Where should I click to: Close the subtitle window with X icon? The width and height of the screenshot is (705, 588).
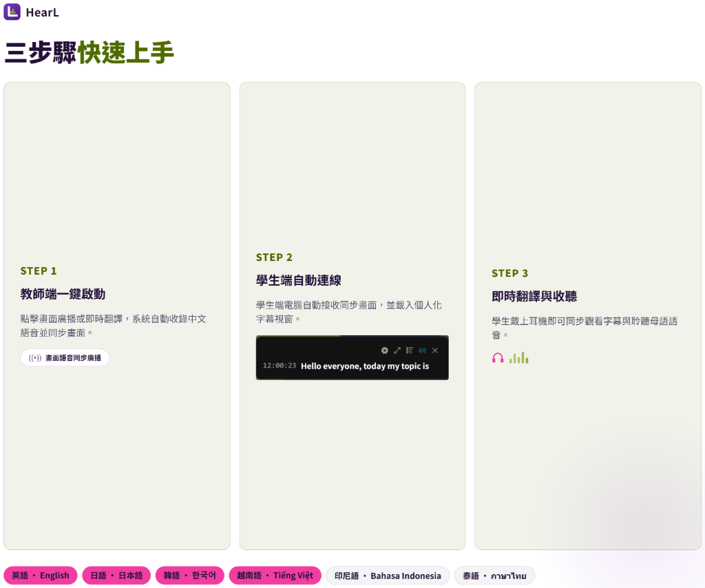click(435, 350)
